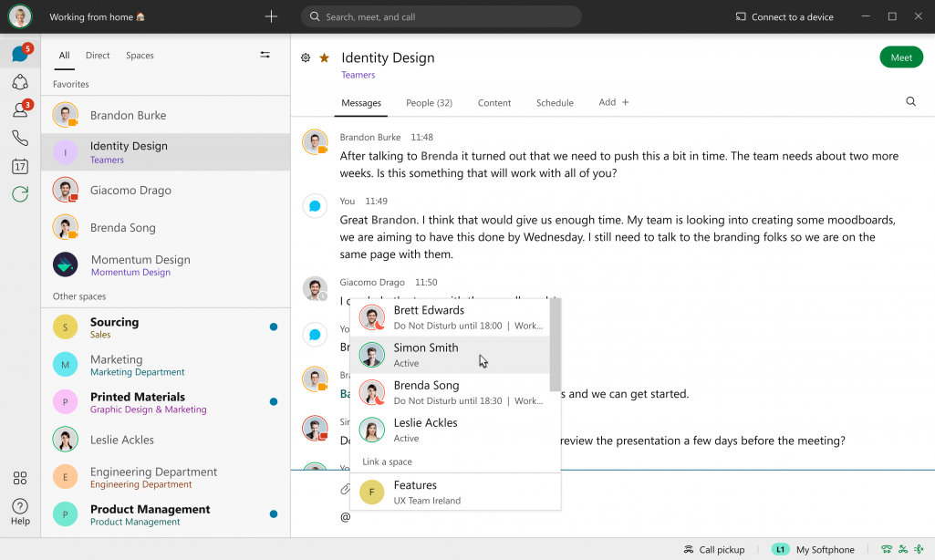
Task: Switch to the People (32) tab
Action: (x=429, y=102)
